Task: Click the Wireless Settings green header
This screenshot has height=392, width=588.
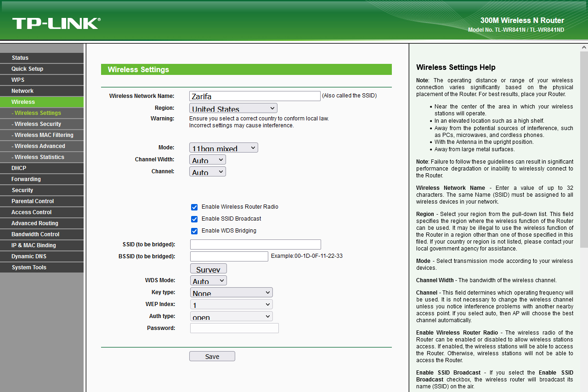Action: tap(246, 69)
